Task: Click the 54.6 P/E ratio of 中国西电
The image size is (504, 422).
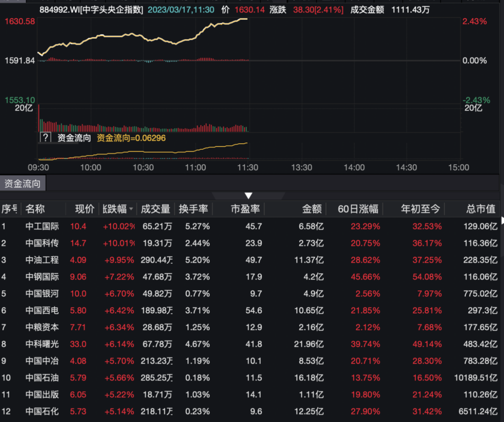Action: pos(253,310)
